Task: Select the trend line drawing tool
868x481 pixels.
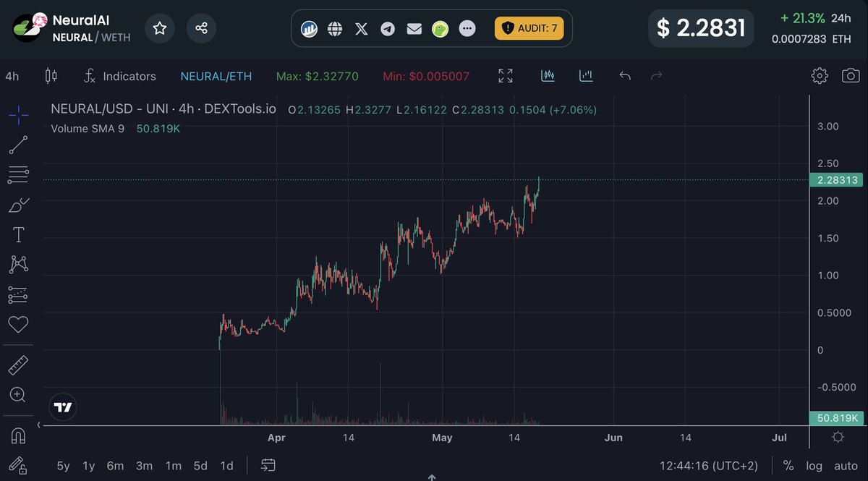Action: (19, 145)
